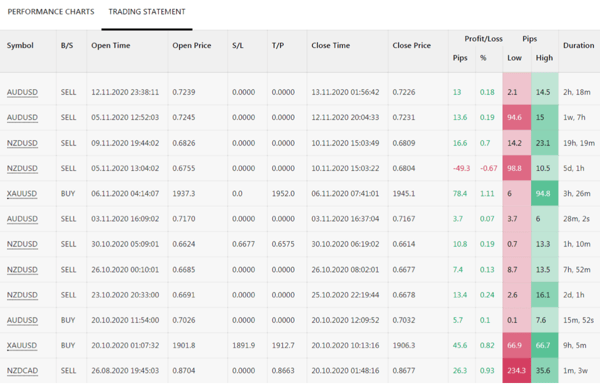The width and height of the screenshot is (600, 385).
Task: Click the High pips column header
Action: point(544,58)
